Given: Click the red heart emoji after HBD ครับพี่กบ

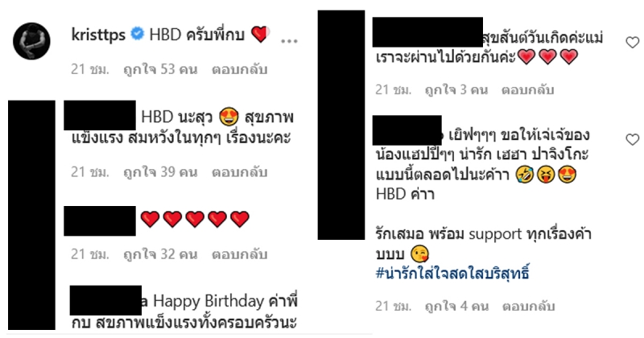Looking at the screenshot, I should [260, 34].
